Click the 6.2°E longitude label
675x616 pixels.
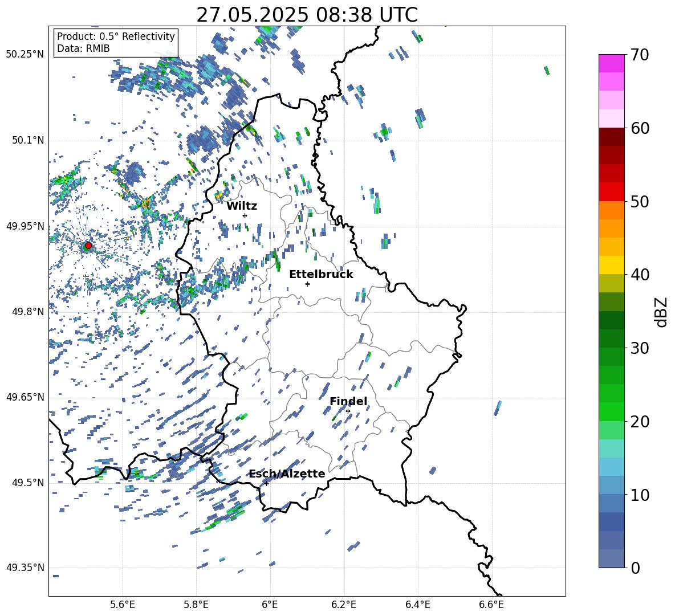point(344,605)
